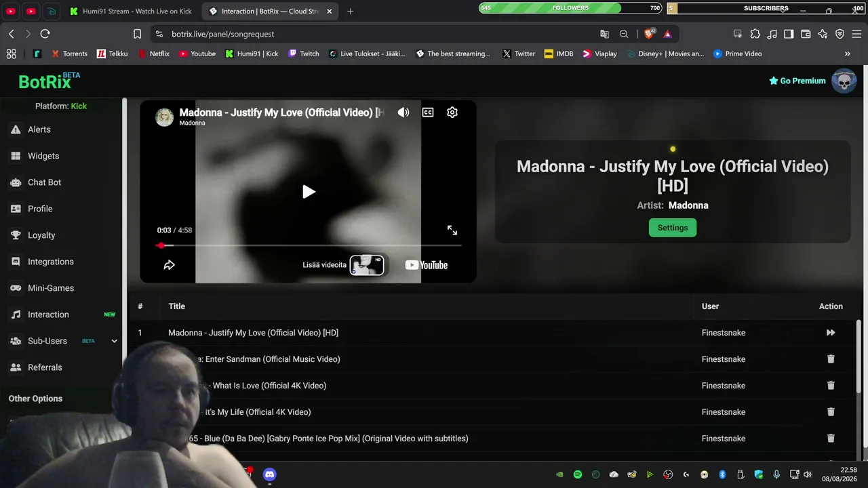Image resolution: width=868 pixels, height=488 pixels.
Task: Share the YouTube video
Action: pyautogui.click(x=170, y=265)
